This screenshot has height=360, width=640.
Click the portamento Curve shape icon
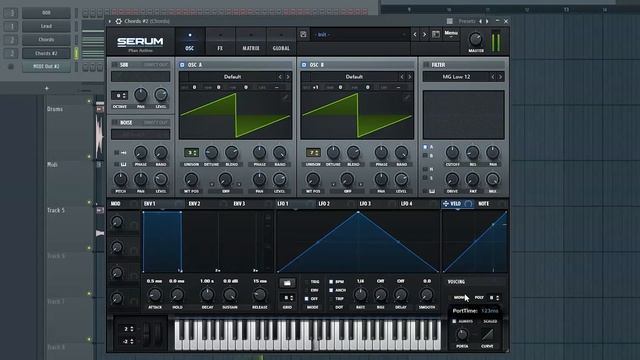[x=487, y=335]
